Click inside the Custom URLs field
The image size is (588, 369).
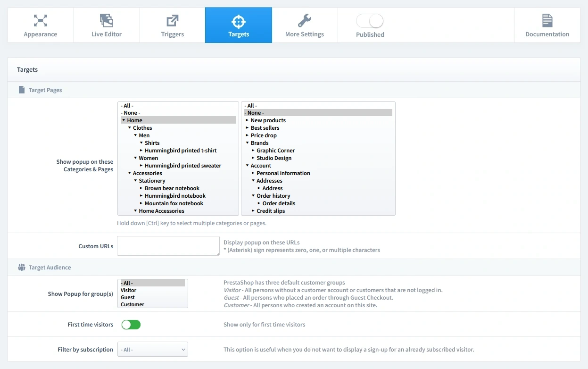[168, 246]
